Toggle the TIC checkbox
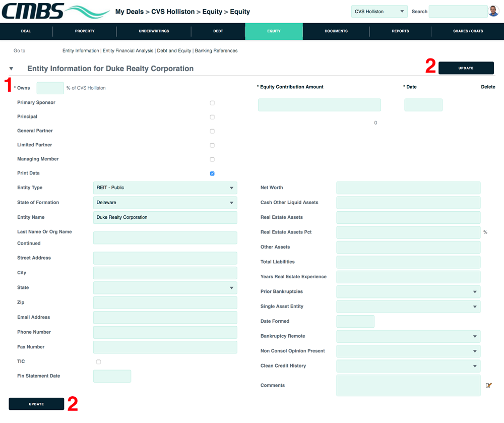Image resolution: width=504 pixels, height=423 pixels. 99,362
